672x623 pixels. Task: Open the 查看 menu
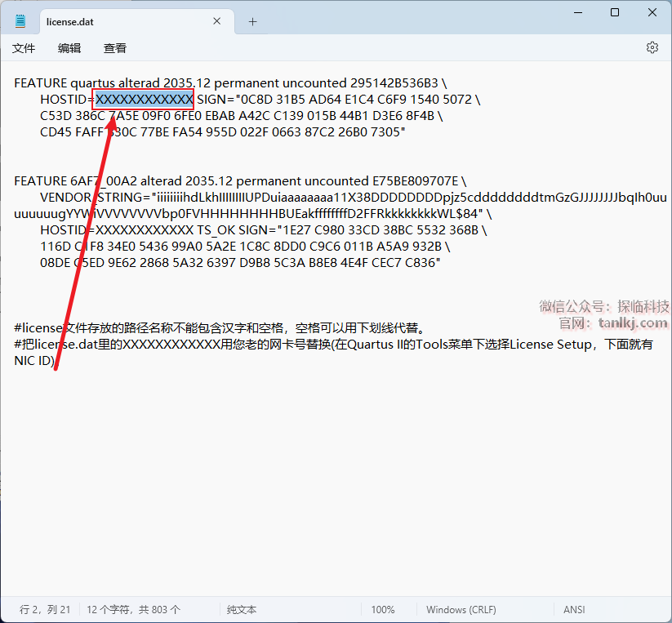(115, 48)
